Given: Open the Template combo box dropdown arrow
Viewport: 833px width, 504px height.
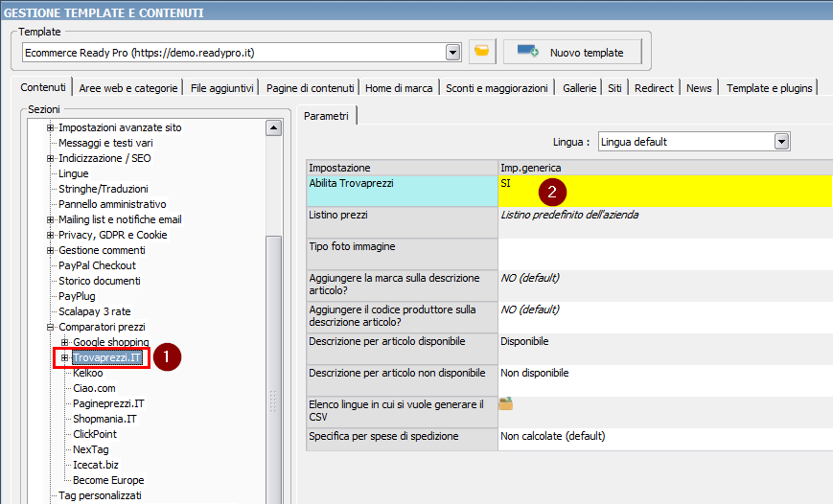Looking at the screenshot, I should coord(453,53).
